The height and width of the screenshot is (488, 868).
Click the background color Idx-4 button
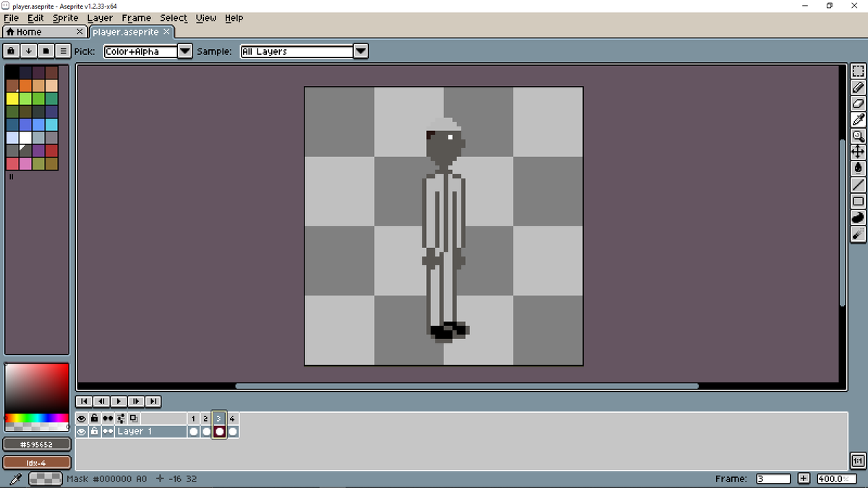(38, 462)
